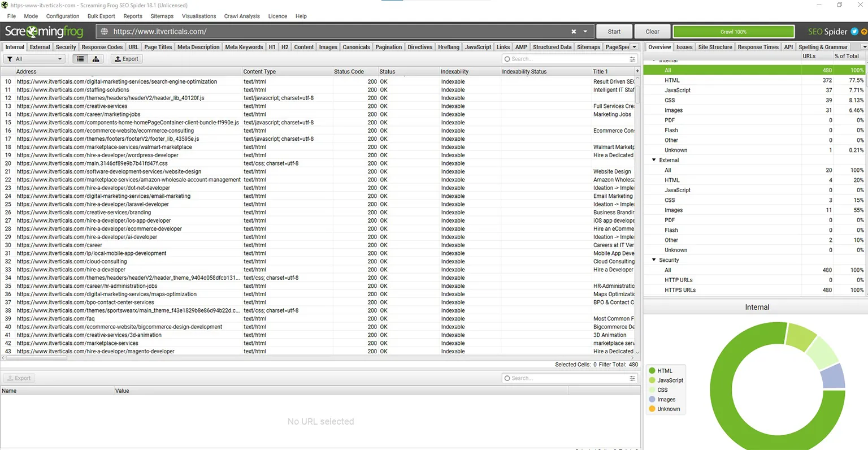The height and width of the screenshot is (450, 868).
Task: Click the HTML legend color swatch
Action: tap(652, 371)
